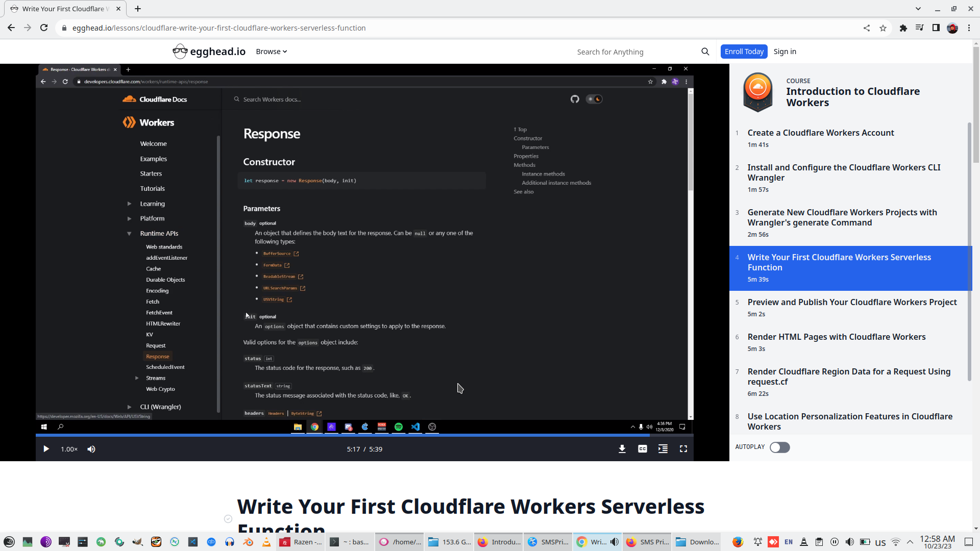The height and width of the screenshot is (551, 980).
Task: Bookmark the page with the star icon
Action: coord(884,28)
